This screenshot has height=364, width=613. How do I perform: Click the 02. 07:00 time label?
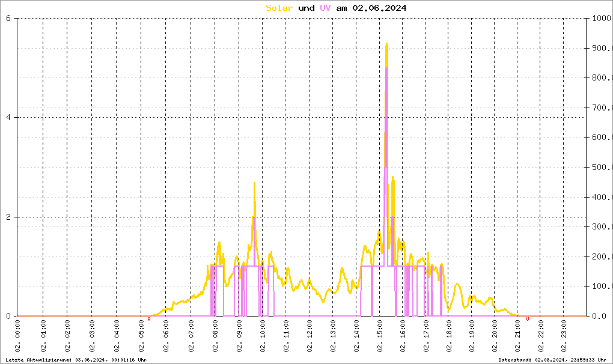point(191,336)
